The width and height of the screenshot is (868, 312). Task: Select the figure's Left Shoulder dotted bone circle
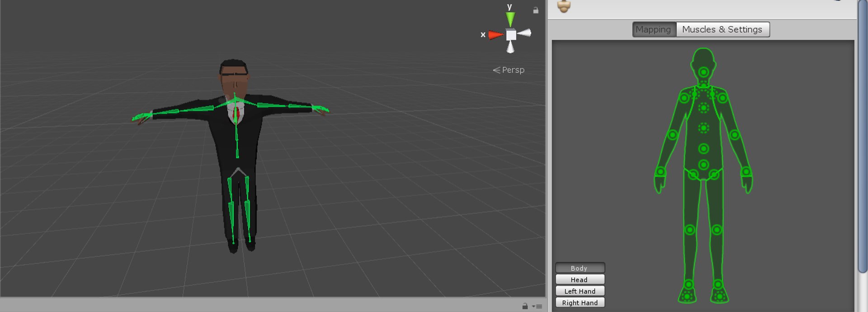click(712, 94)
